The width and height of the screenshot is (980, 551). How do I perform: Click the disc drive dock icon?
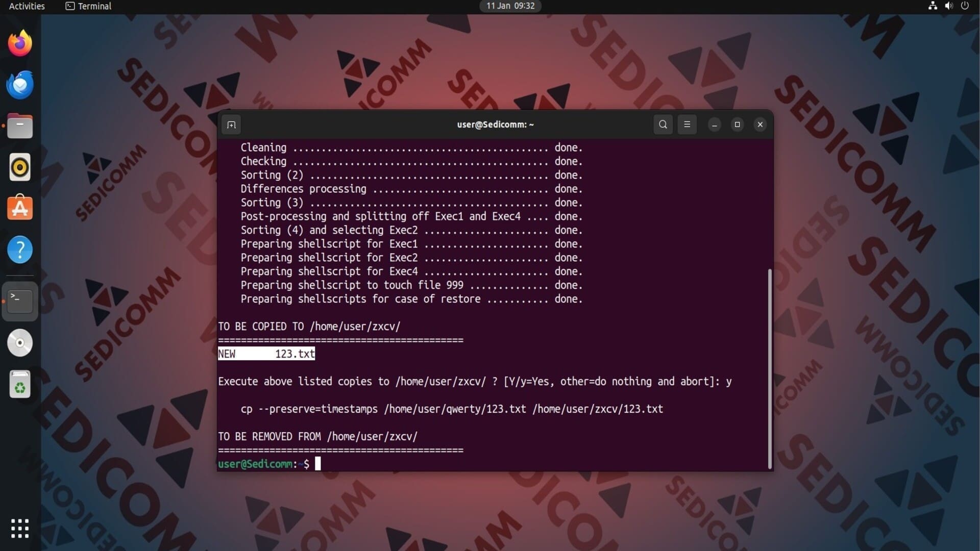point(20,343)
